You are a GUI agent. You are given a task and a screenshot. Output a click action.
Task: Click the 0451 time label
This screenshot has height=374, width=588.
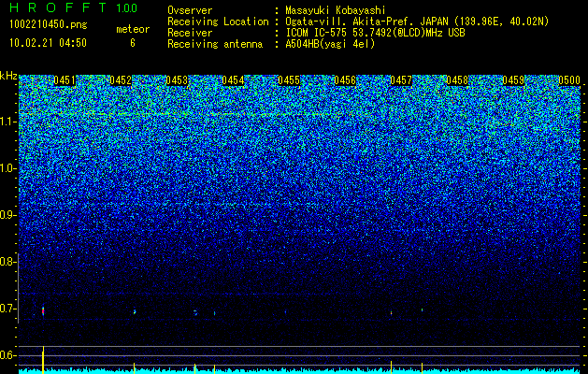[x=65, y=80]
